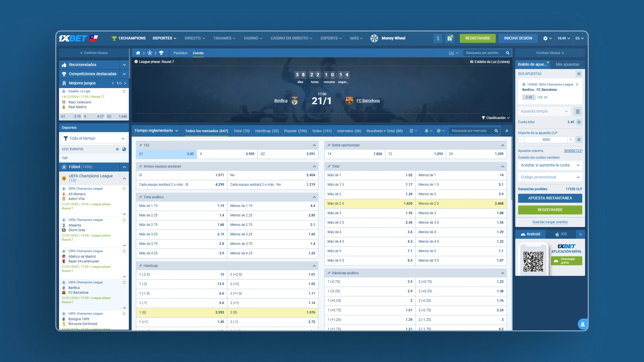The height and width of the screenshot is (362, 644).
Task: Collapse all markets double-chevron icon
Action: (507, 131)
